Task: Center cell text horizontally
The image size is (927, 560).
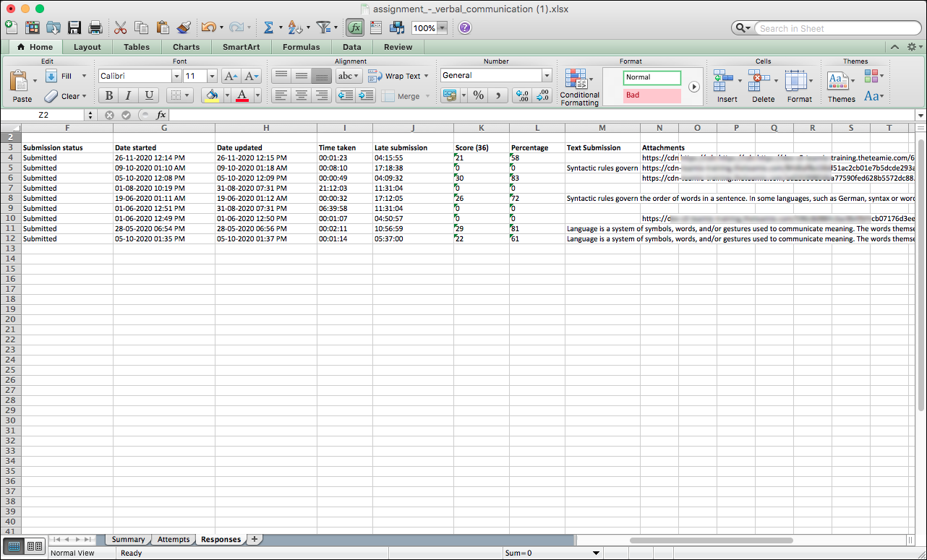Action: [x=302, y=95]
